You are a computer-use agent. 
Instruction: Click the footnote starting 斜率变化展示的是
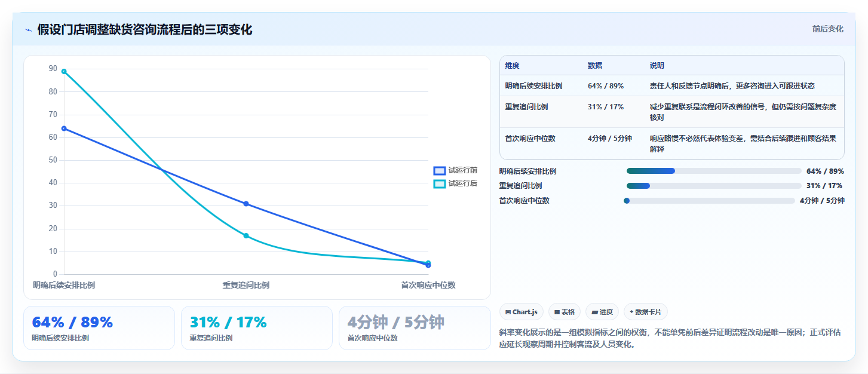click(x=670, y=339)
